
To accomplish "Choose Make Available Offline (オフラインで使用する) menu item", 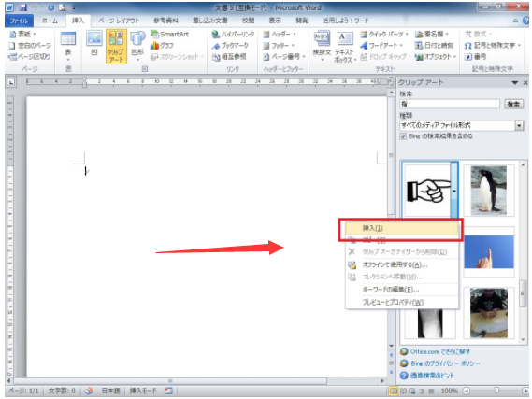I will click(x=402, y=264).
